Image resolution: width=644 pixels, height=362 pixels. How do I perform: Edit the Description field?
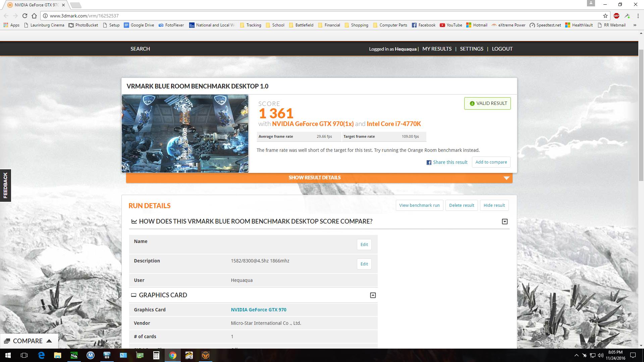pos(364,264)
